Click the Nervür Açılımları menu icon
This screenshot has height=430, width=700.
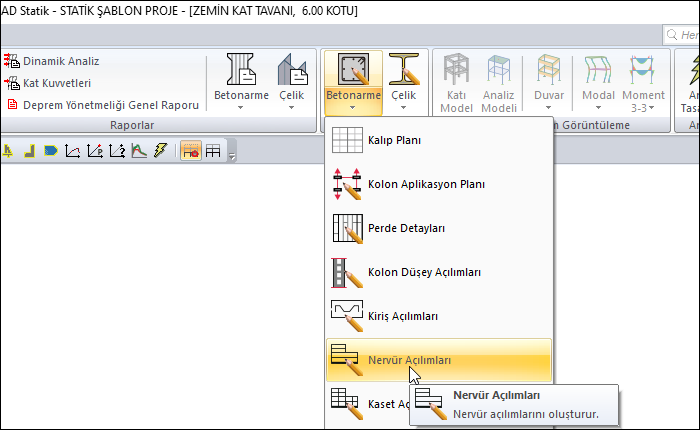click(346, 360)
